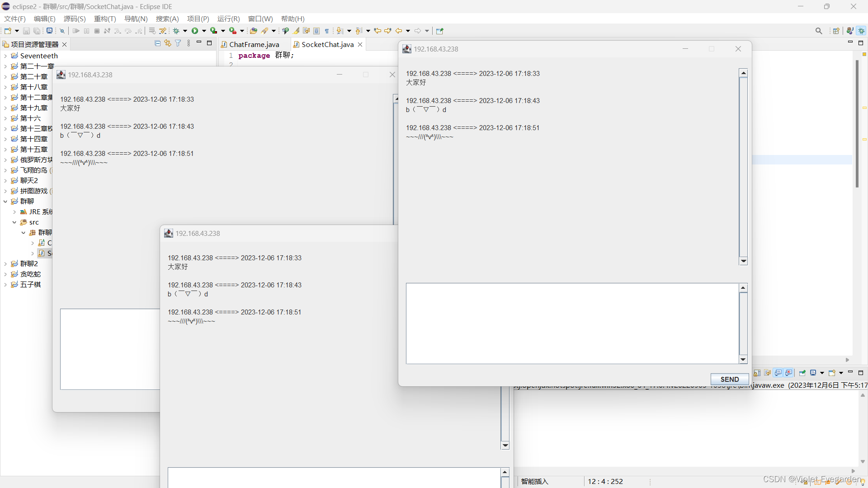Click the Back navigation arrow in toolbar

click(x=399, y=31)
